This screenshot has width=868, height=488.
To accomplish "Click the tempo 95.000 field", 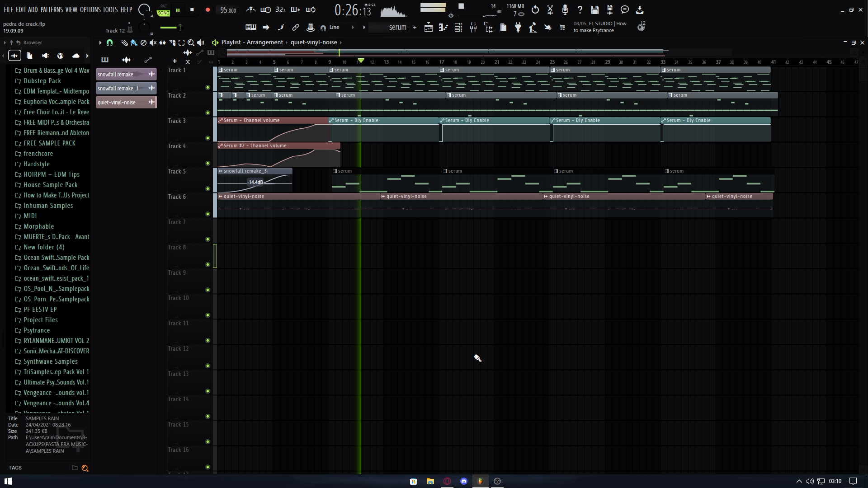I will pyautogui.click(x=228, y=10).
